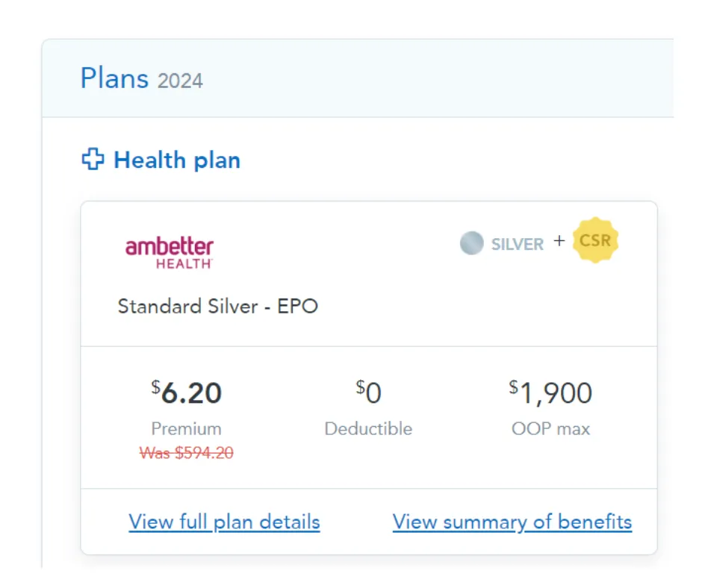Click the medical cross icon beside Health plan
The height and width of the screenshot is (588, 702).
[93, 160]
